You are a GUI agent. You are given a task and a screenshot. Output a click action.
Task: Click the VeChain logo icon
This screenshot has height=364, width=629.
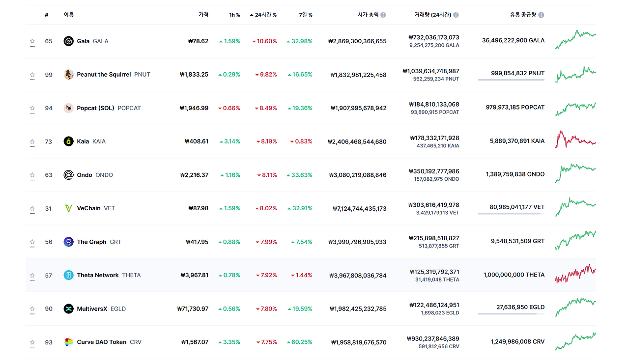[x=68, y=208]
